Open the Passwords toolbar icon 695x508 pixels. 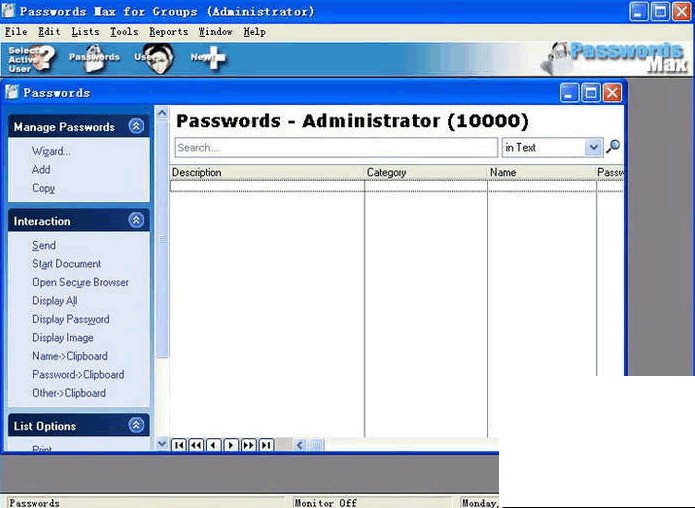pyautogui.click(x=94, y=58)
